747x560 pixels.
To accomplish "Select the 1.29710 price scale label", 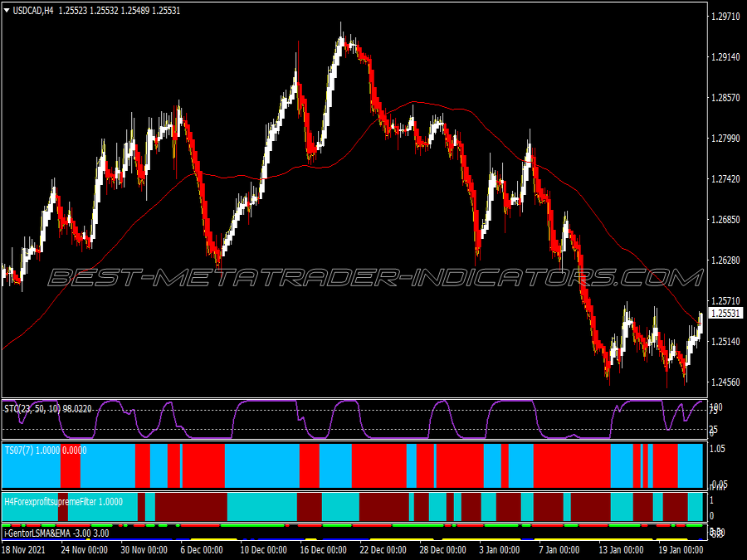I will point(725,17).
